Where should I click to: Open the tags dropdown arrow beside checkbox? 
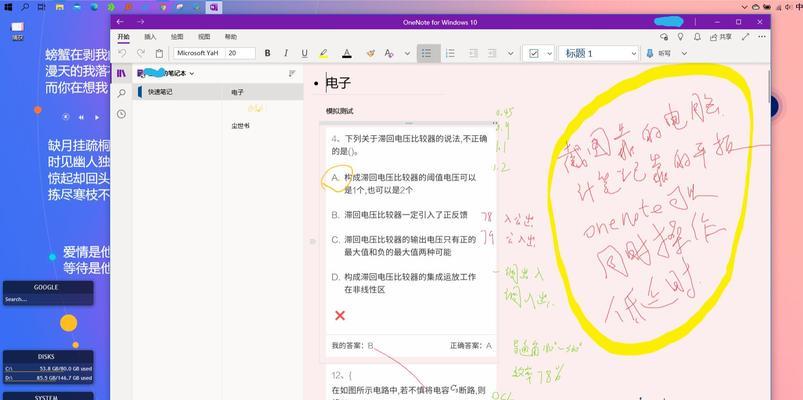[x=550, y=53]
